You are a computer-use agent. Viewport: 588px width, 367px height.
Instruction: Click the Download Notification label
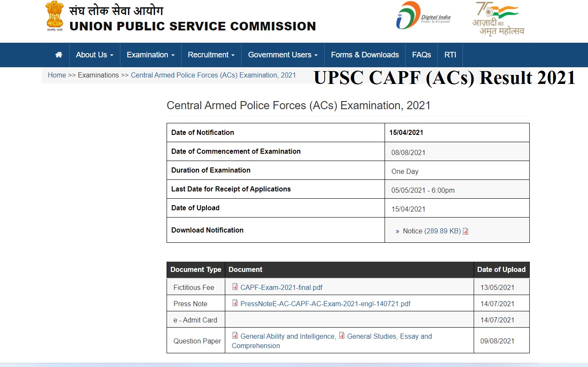coord(207,230)
